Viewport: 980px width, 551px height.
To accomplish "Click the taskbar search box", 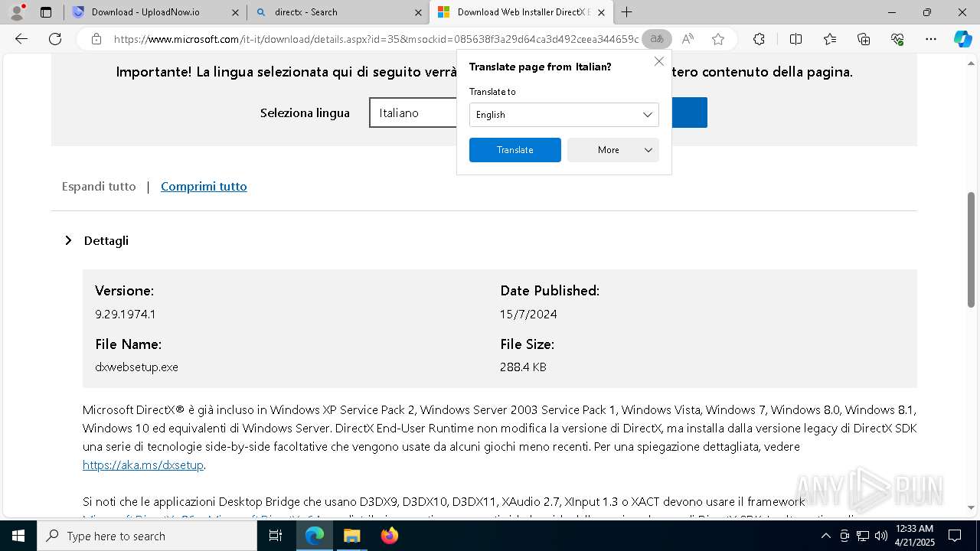I will point(147,536).
